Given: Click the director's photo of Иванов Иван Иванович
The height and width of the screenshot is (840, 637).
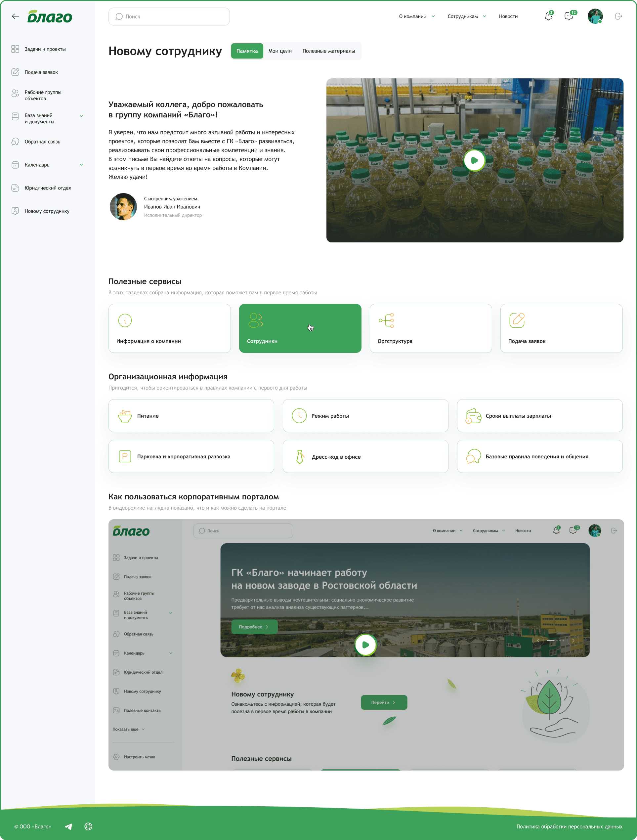Looking at the screenshot, I should tap(123, 207).
